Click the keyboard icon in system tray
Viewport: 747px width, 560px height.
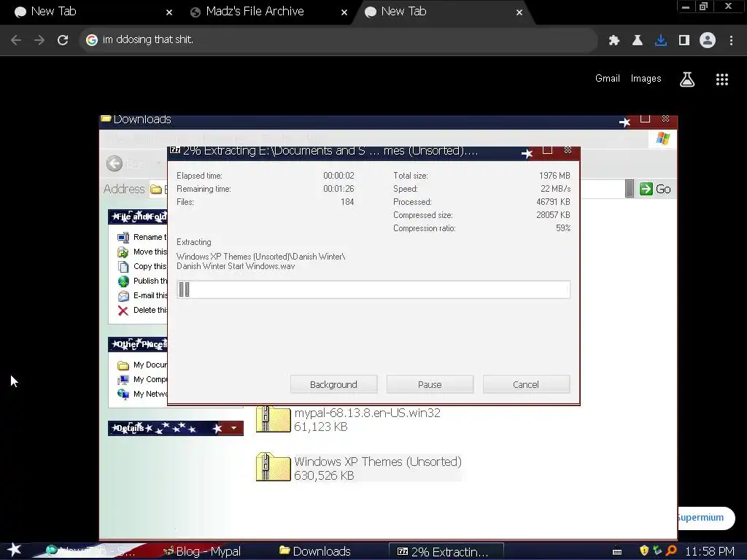coord(617,552)
